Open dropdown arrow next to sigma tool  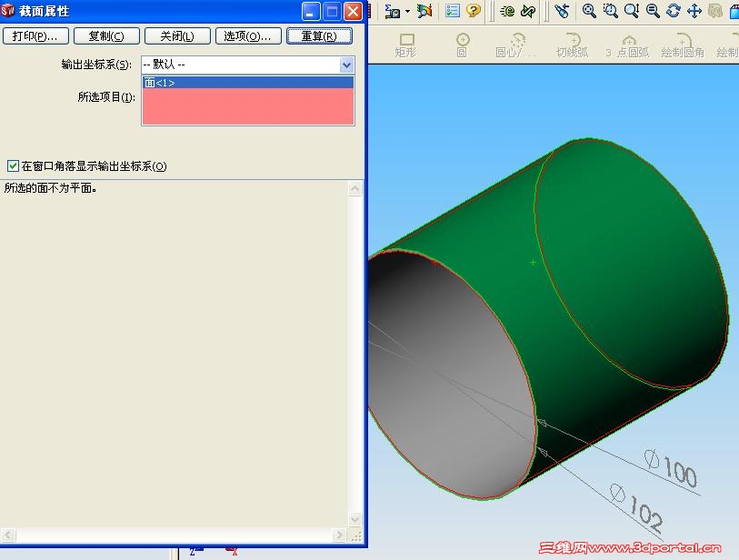pos(407,11)
